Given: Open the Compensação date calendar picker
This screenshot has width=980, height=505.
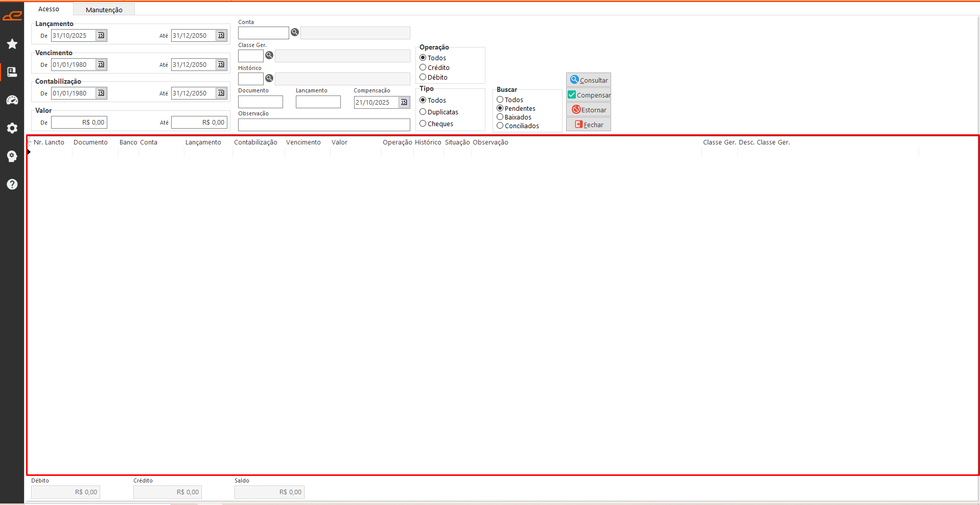Looking at the screenshot, I should [x=404, y=102].
